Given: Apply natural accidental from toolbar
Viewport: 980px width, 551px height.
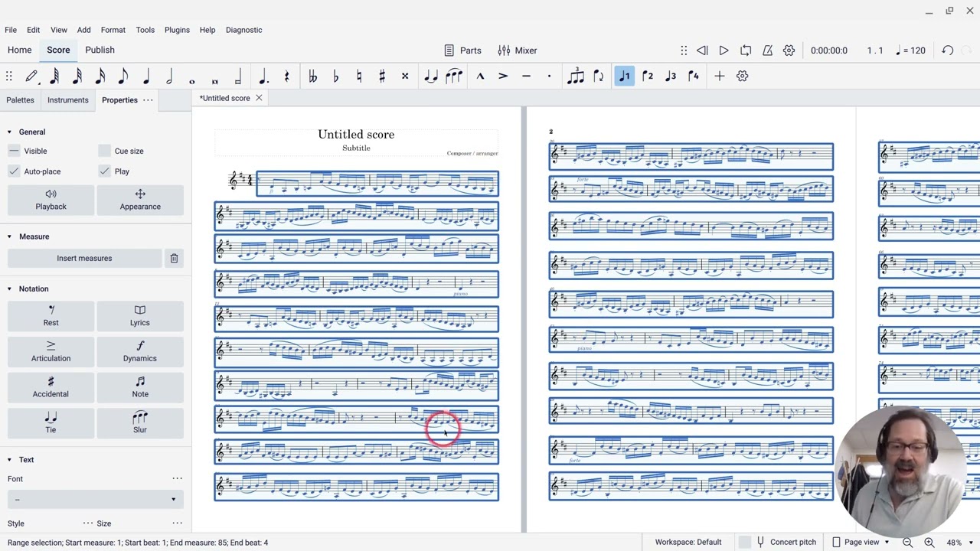Looking at the screenshot, I should [x=358, y=76].
